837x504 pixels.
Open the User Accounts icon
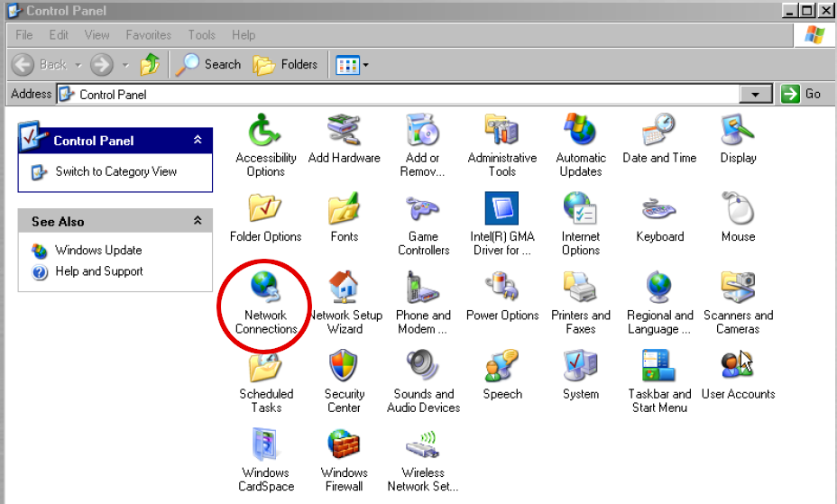[737, 368]
